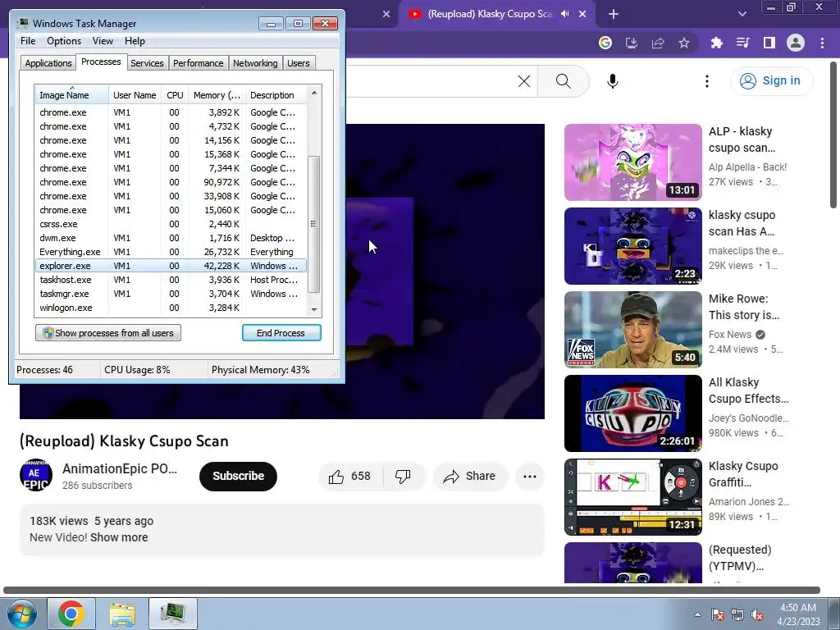Toggle the Chrome side panel icon
This screenshot has width=840, height=630.
(x=769, y=43)
